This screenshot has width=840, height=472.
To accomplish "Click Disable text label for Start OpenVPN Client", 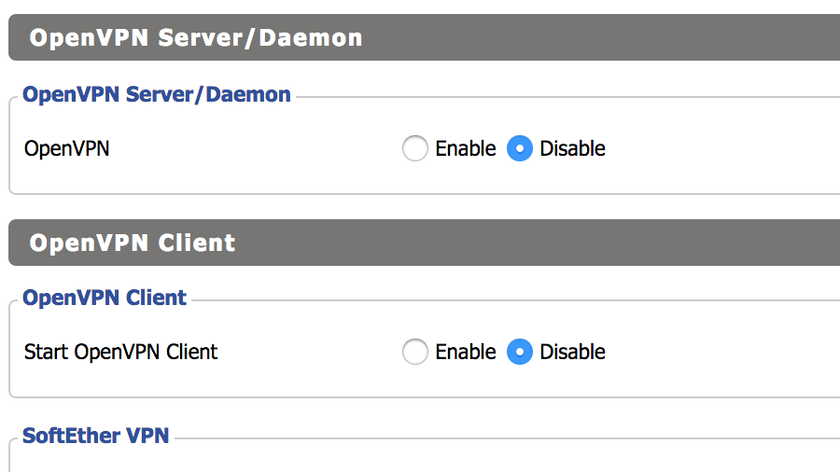I will [572, 352].
